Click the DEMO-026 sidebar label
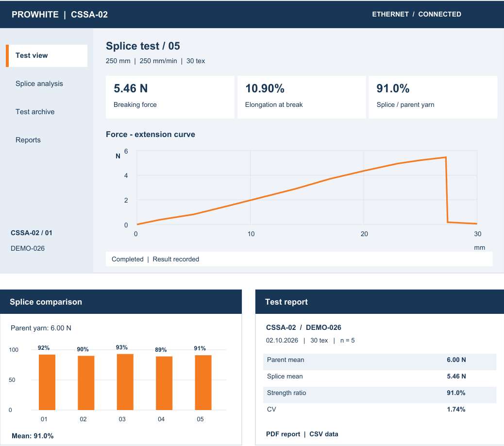The width and height of the screenshot is (504, 446). point(28,248)
